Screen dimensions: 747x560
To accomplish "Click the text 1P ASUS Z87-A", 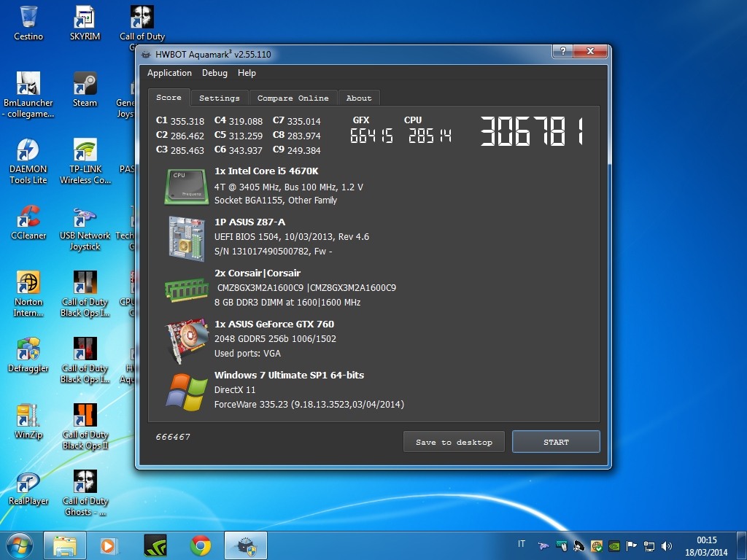I will [249, 222].
